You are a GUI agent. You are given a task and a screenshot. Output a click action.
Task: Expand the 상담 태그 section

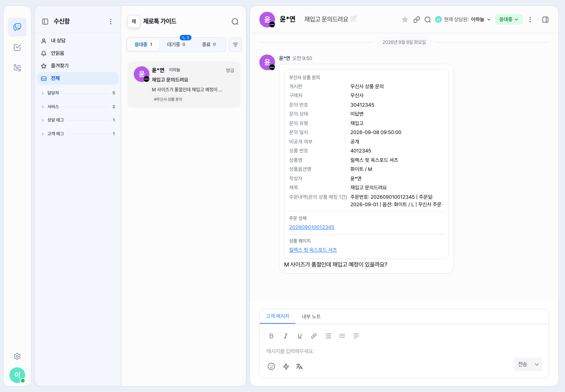click(x=78, y=120)
